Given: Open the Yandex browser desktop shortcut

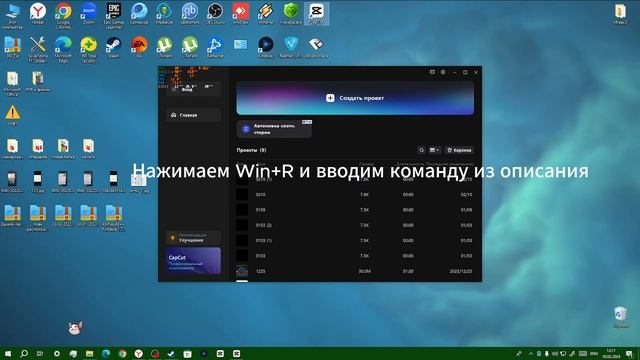Looking at the screenshot, I should [x=38, y=13].
